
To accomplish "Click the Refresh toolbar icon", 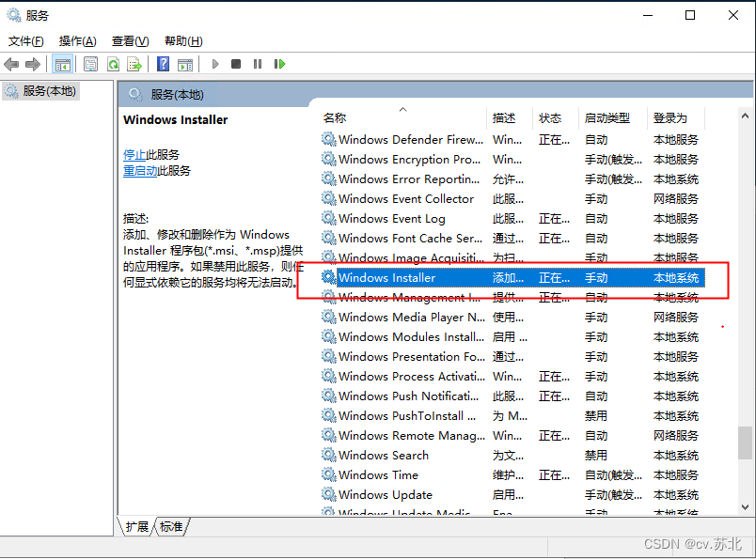I will click(113, 64).
